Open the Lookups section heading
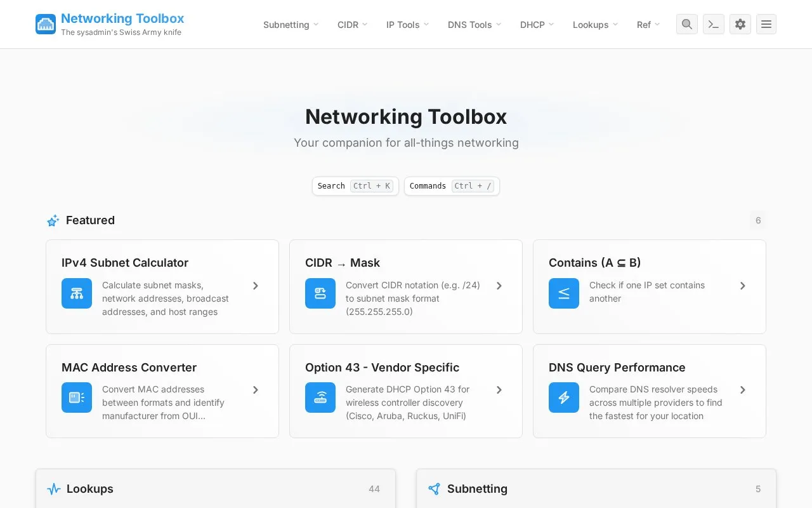 coord(90,489)
